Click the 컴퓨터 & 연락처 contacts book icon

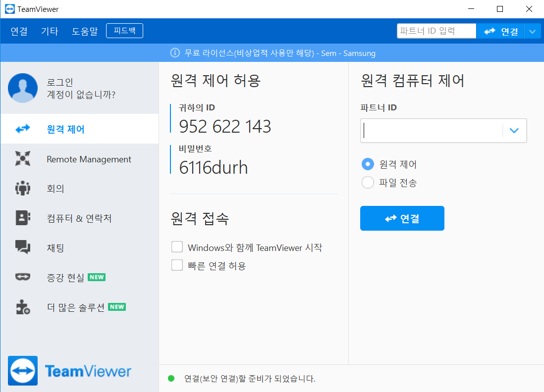tap(23, 218)
